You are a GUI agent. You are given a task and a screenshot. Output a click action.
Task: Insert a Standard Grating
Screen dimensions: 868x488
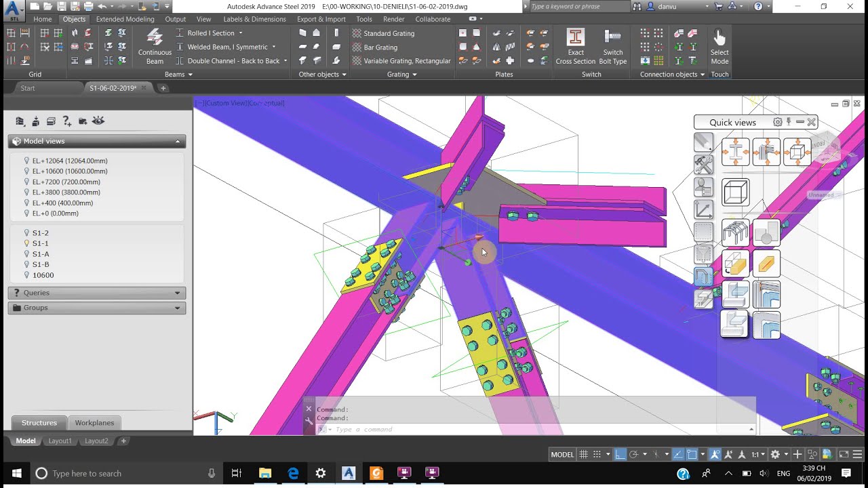[383, 33]
